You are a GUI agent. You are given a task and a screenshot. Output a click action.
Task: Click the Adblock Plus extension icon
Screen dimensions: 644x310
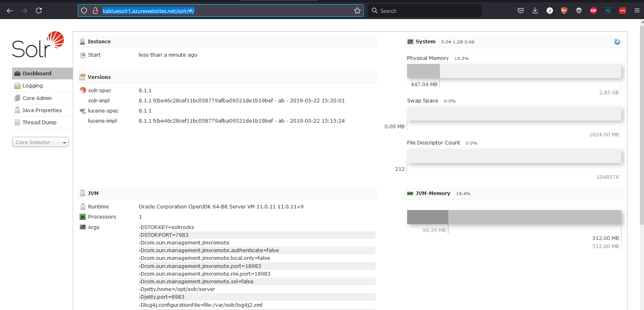point(593,11)
